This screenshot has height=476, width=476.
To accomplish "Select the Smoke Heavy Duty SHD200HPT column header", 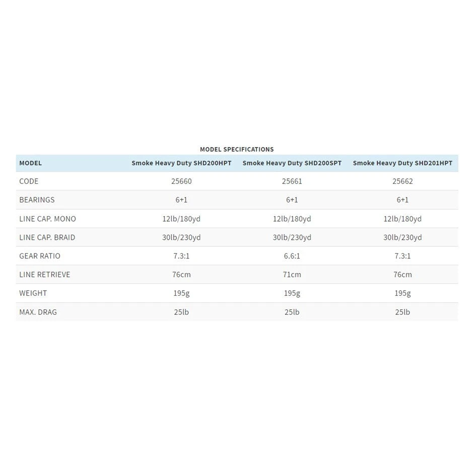I will (181, 163).
